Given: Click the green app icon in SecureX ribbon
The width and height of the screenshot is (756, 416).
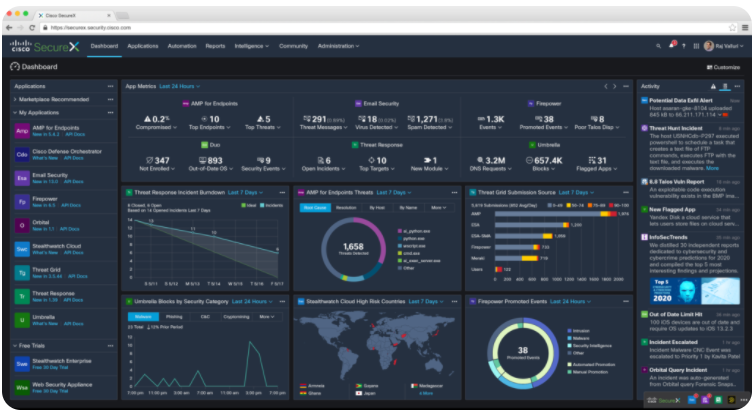Looking at the screenshot, I should pyautogui.click(x=718, y=400).
